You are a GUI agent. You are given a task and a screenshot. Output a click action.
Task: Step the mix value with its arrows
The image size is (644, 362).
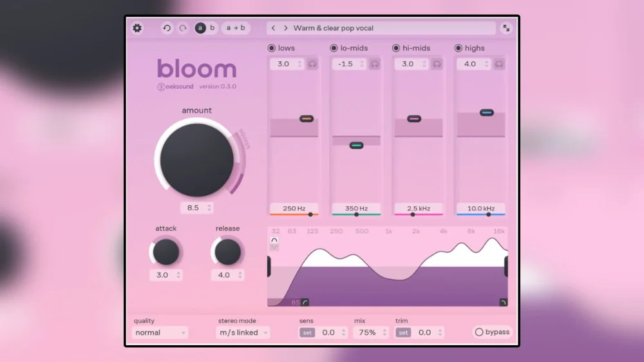tap(385, 332)
